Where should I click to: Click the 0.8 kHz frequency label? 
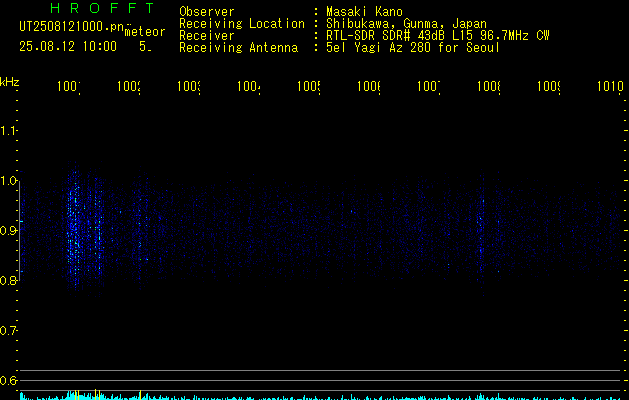pos(9,280)
